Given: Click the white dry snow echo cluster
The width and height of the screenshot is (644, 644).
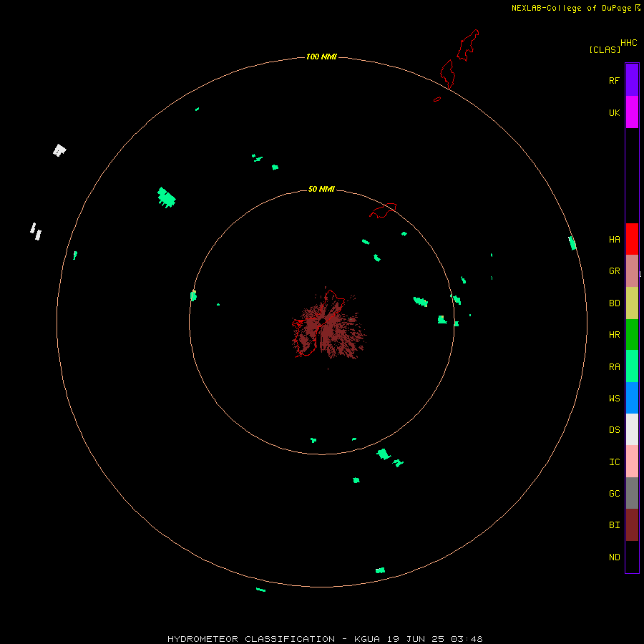Looking at the screenshot, I should [x=59, y=150].
